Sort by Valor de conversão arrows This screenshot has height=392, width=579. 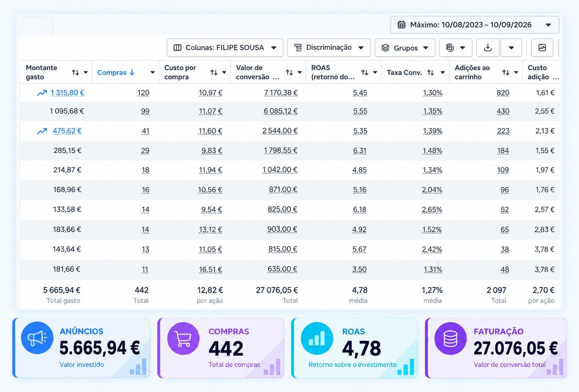[x=289, y=72]
